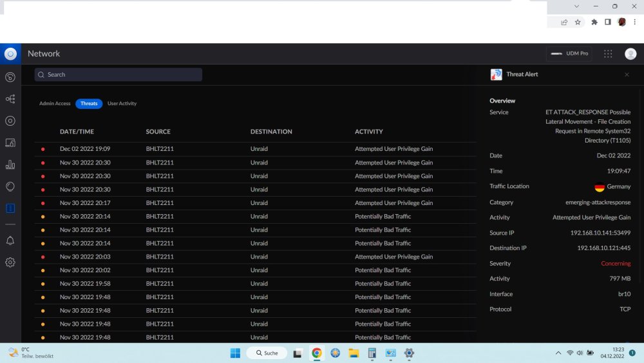The height and width of the screenshot is (363, 644).
Task: Click the emerging-attackresponse category value
Action: point(598,202)
